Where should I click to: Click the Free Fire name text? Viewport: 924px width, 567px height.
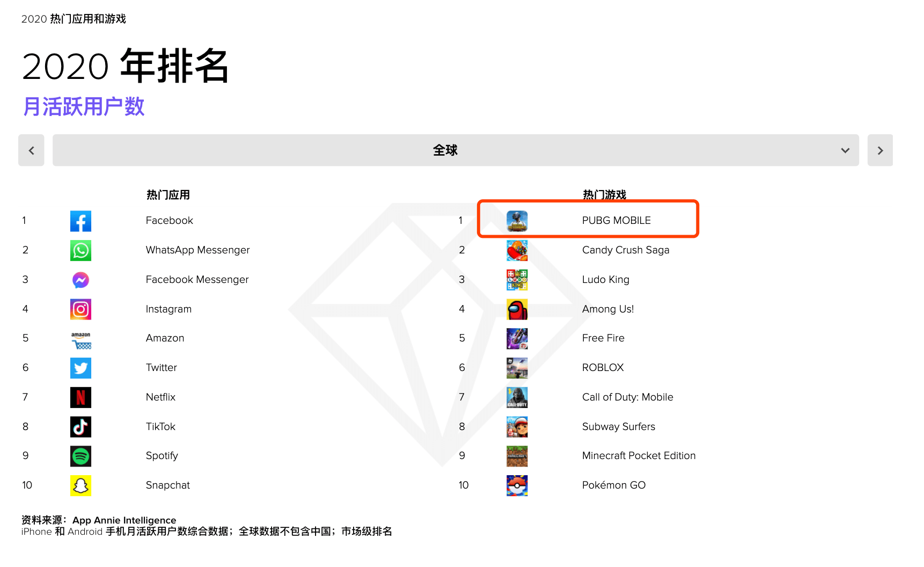click(x=603, y=338)
